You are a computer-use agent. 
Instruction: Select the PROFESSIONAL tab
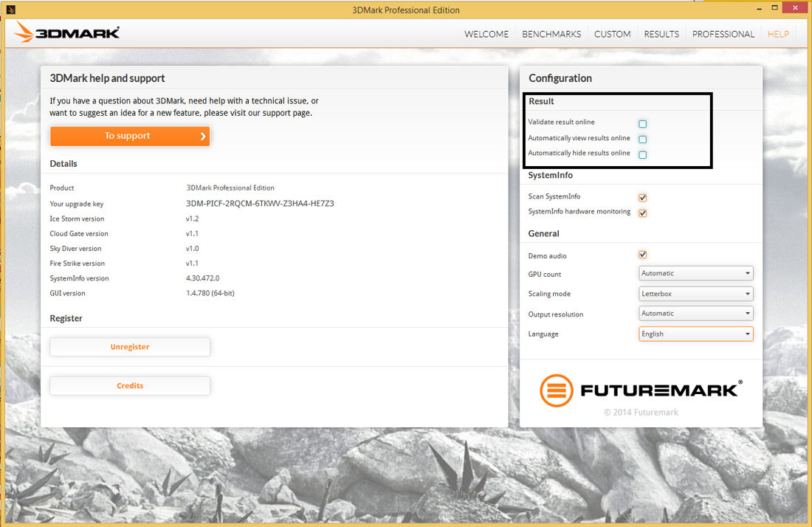click(x=723, y=34)
